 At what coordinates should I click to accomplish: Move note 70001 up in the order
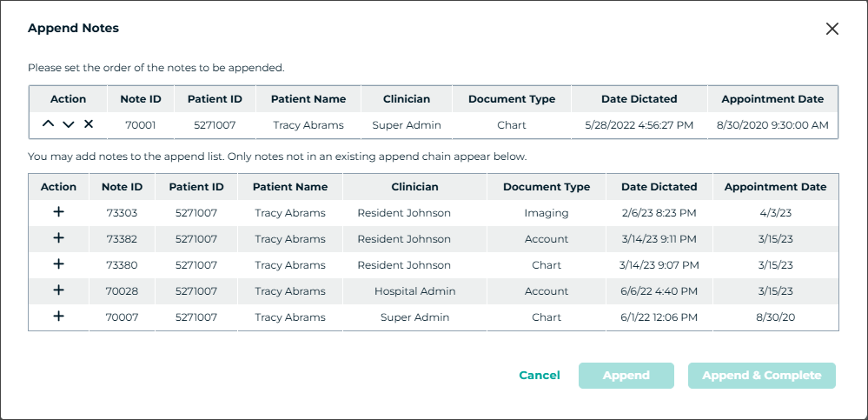48,124
